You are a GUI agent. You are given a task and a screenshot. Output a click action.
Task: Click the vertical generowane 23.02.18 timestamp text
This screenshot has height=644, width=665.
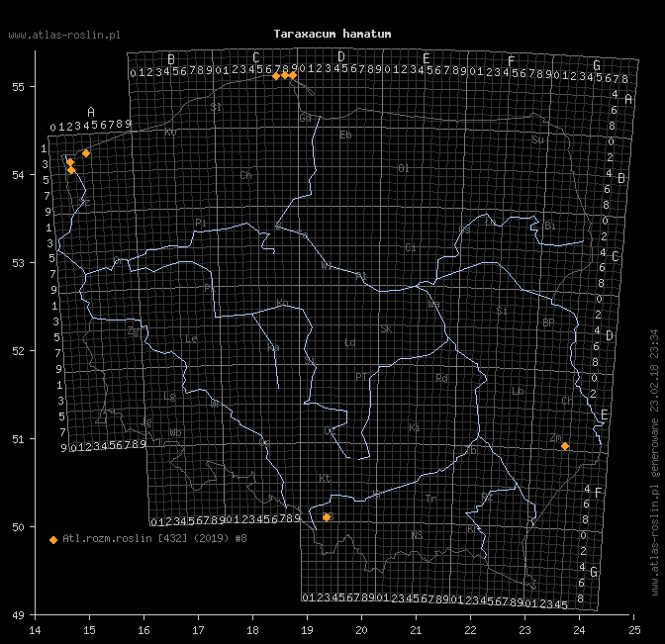click(x=654, y=462)
